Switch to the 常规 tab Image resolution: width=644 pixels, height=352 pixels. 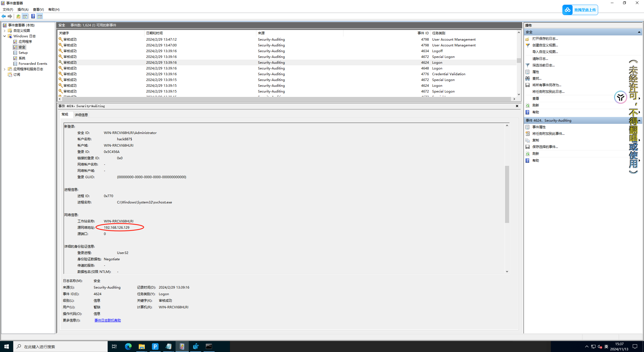(65, 114)
